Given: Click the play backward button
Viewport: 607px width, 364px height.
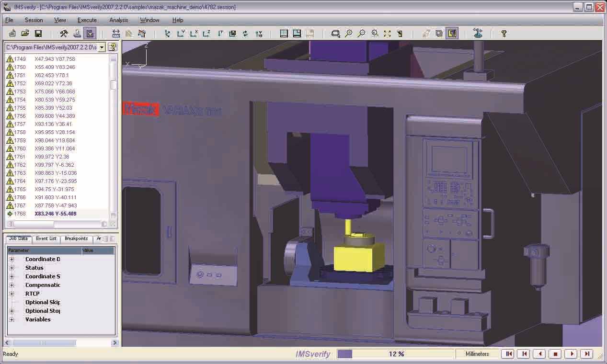Looking at the screenshot, I should pos(540,354).
